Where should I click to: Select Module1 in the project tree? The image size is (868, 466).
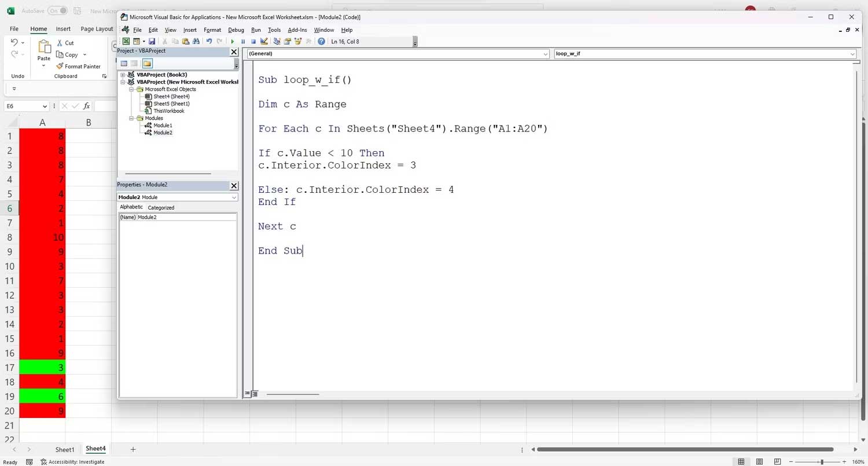tap(163, 126)
